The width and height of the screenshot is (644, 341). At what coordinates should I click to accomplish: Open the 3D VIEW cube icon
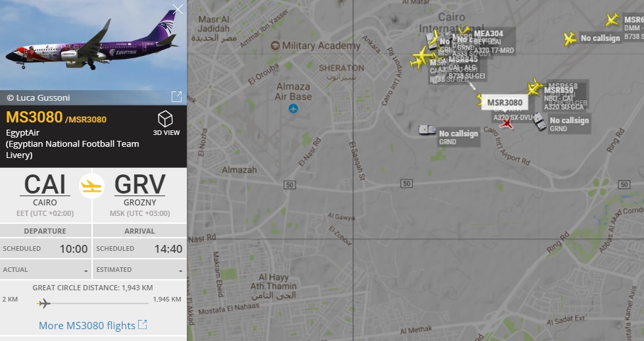(166, 119)
